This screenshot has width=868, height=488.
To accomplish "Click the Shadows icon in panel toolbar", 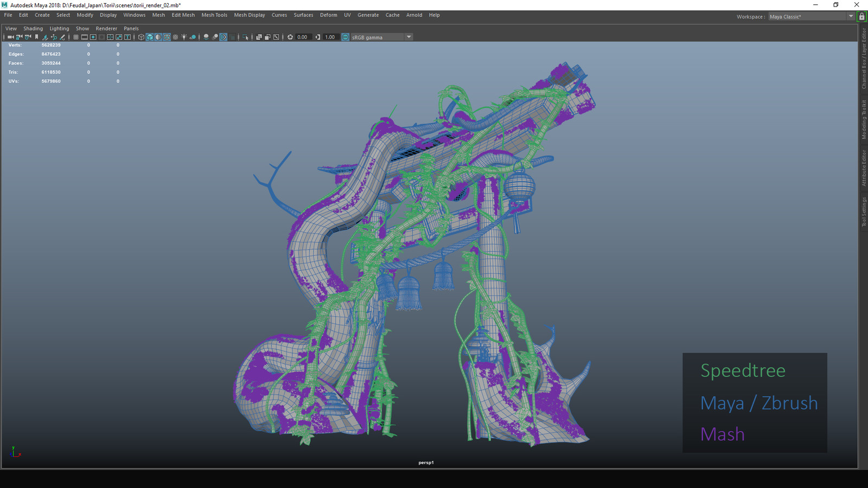I will 193,37.
